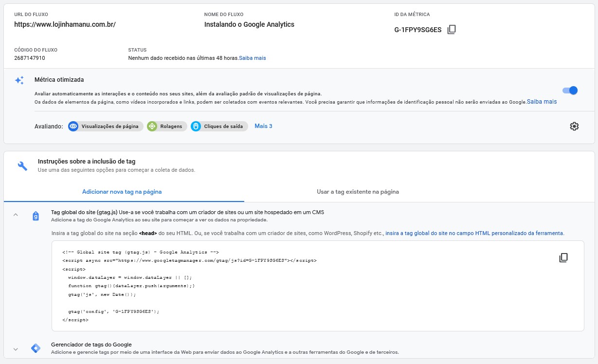Click the Gerenciador de tags do Google title

click(91, 345)
